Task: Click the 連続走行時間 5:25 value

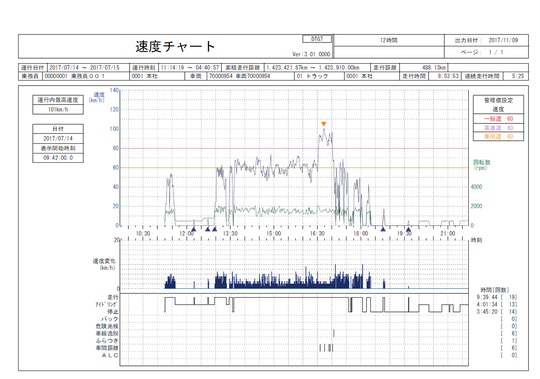Action: pos(518,76)
